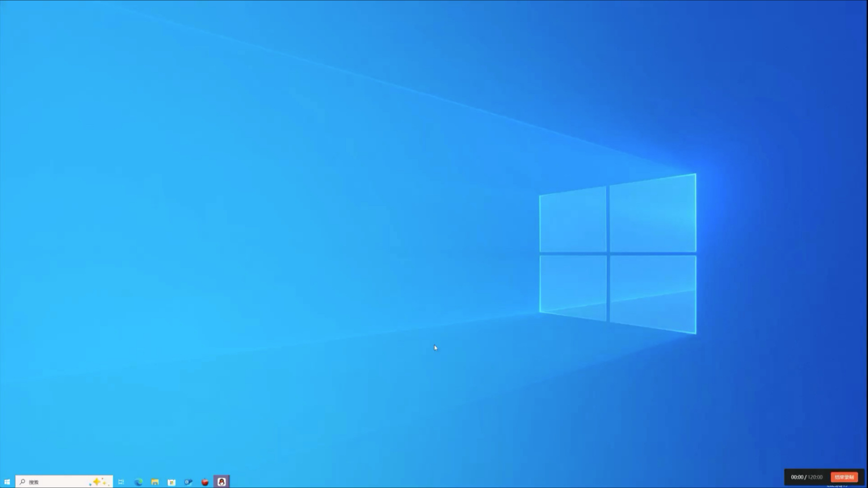Open Microsoft Store from the taskbar

[x=172, y=482]
